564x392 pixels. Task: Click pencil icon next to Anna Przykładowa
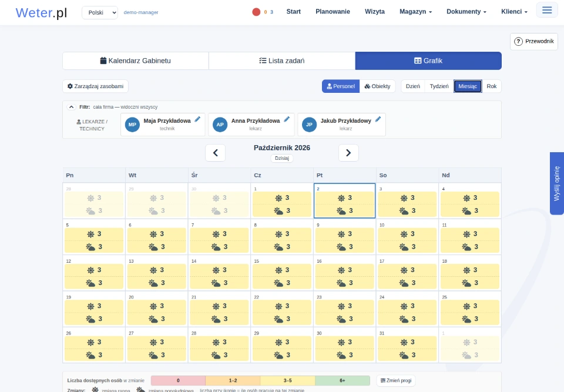287,119
